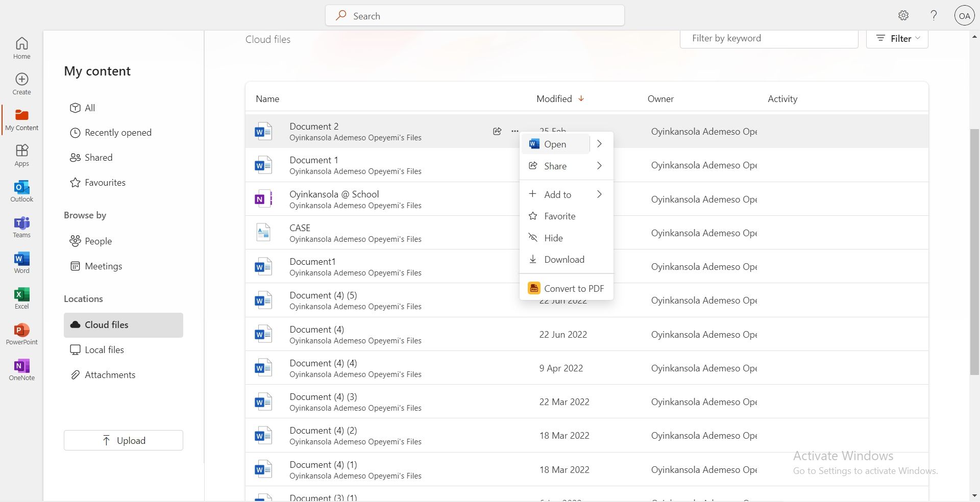Click the share icon on Document 2 row
Screen dimensions: 980x502
click(x=497, y=131)
